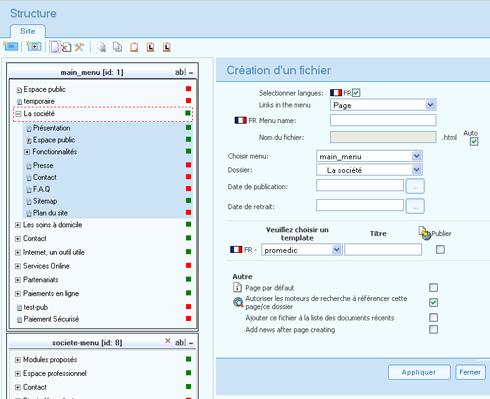Select Partenariats in the tree
The width and height of the screenshot is (490, 399).
41,280
